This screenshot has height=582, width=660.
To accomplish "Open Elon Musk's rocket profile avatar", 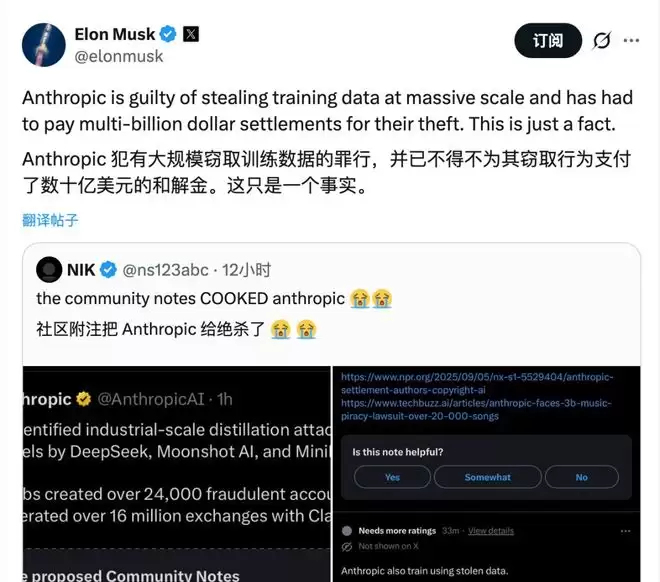I will point(44,45).
